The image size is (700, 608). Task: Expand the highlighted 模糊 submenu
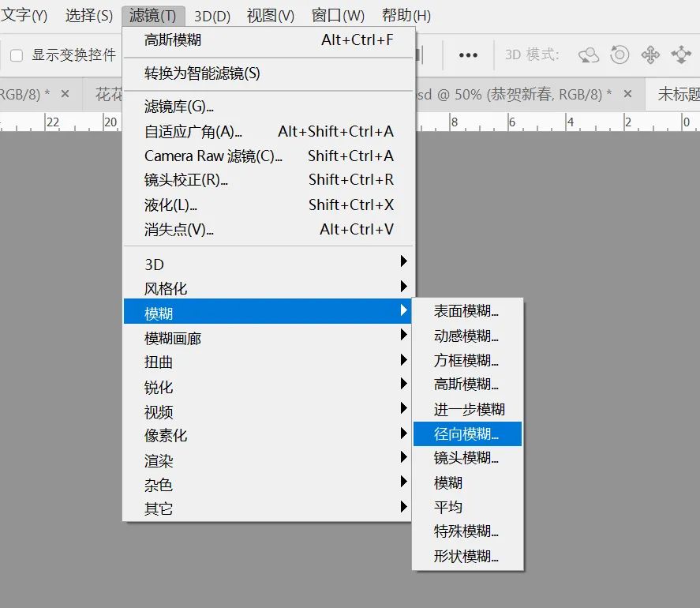pyautogui.click(x=267, y=311)
